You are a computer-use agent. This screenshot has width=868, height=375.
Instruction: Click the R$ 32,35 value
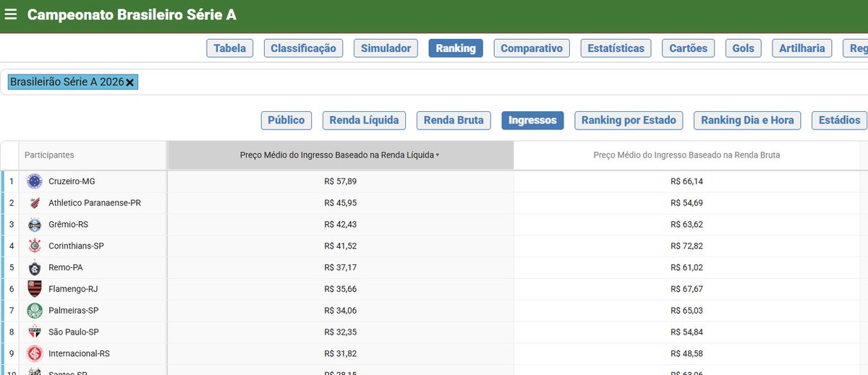click(341, 332)
